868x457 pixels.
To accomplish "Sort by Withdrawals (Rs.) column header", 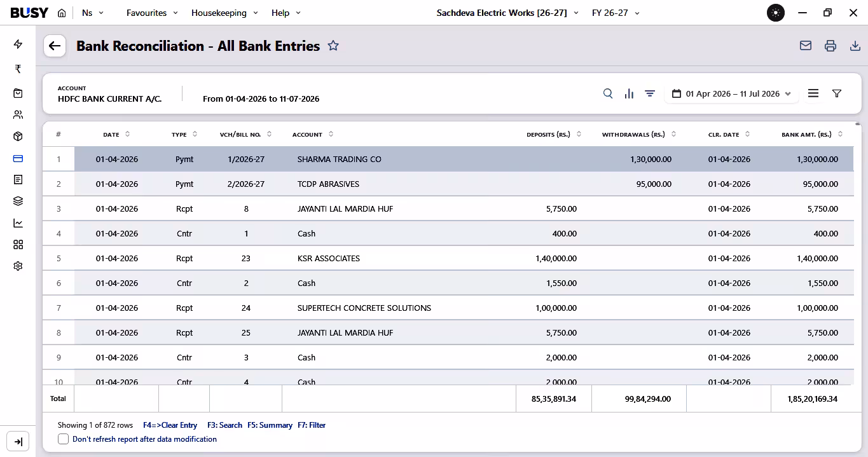I will point(639,134).
